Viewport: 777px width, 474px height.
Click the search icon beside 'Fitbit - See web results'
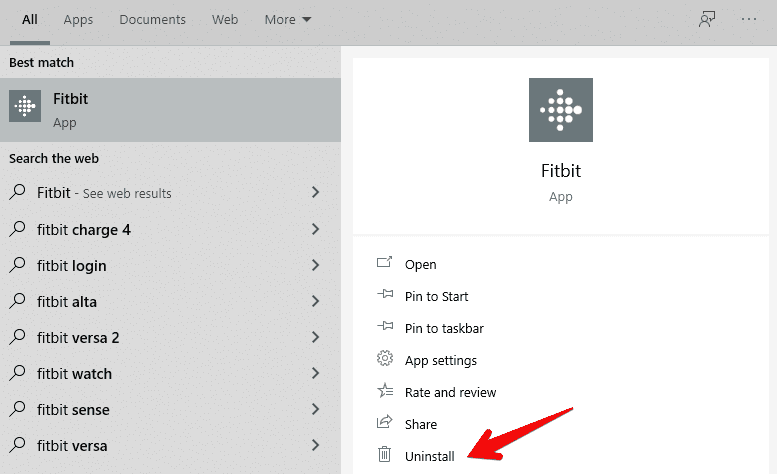(x=17, y=192)
